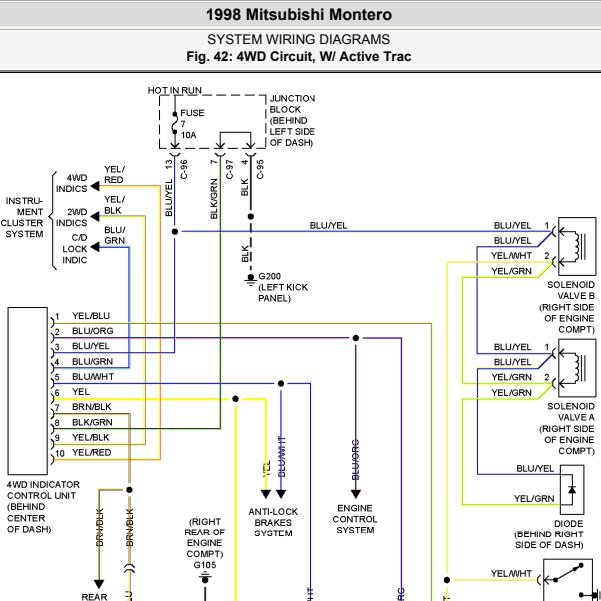Click the "ENGINE CONTROL SYSTEM" label
The width and height of the screenshot is (601, 601).
tap(355, 519)
